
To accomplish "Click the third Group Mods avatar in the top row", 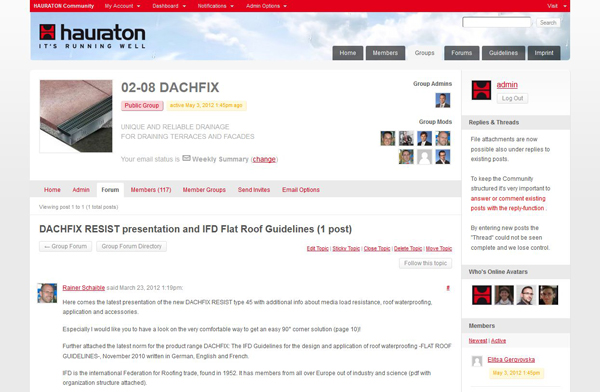I will tap(424, 138).
